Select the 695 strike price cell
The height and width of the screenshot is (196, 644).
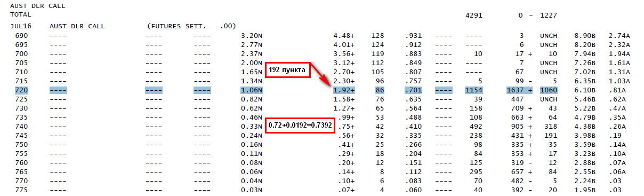[21, 45]
